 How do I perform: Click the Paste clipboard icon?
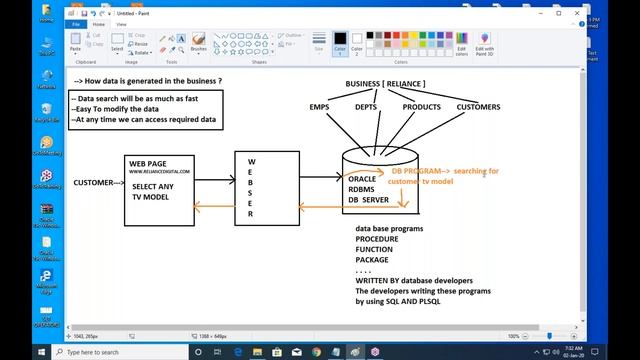(x=76, y=39)
